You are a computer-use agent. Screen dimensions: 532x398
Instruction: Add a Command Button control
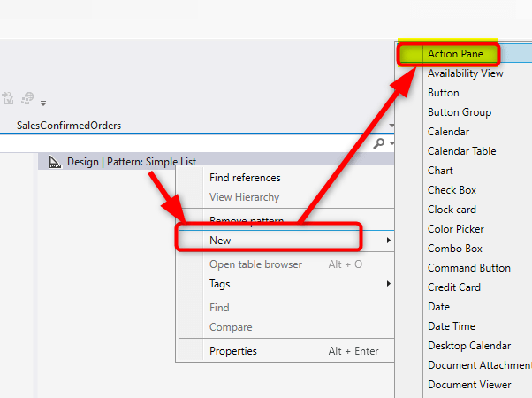[x=469, y=268]
